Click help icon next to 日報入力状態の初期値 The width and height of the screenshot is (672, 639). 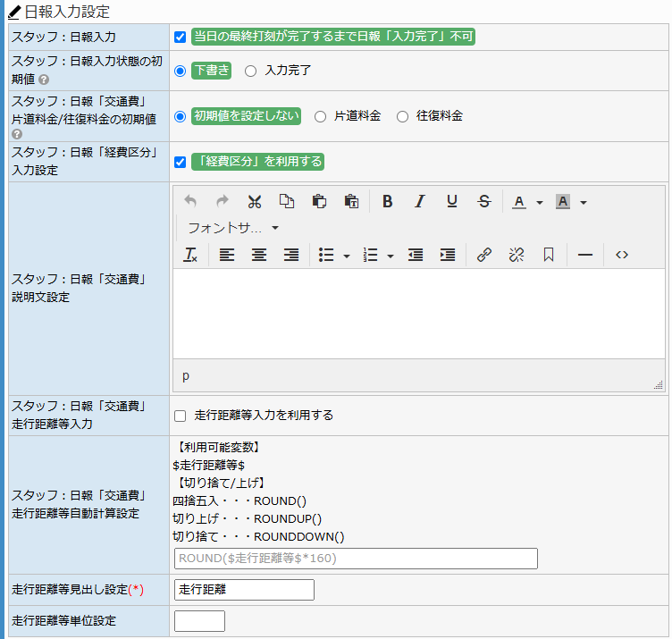click(44, 80)
